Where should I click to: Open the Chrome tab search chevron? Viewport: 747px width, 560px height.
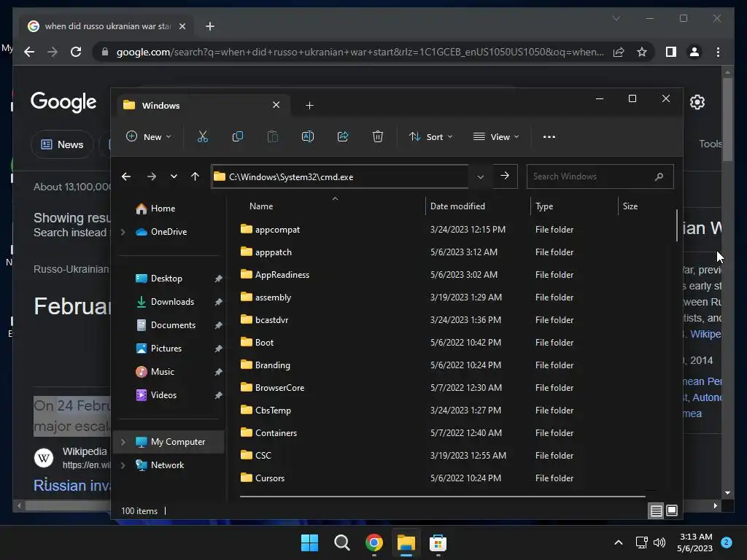[x=616, y=18]
